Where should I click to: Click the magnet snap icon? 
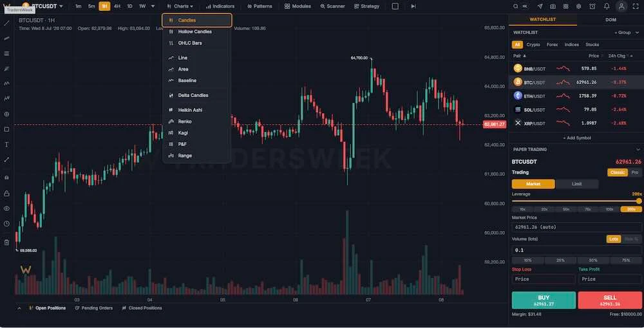point(6,178)
